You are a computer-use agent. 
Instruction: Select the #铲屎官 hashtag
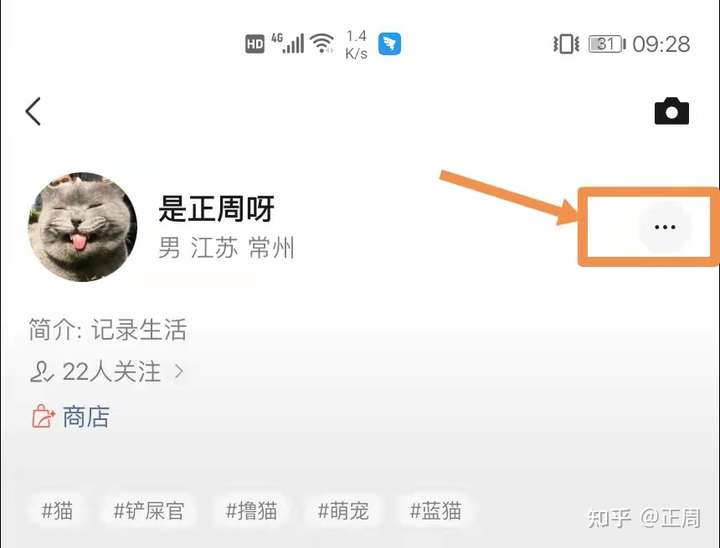click(149, 510)
